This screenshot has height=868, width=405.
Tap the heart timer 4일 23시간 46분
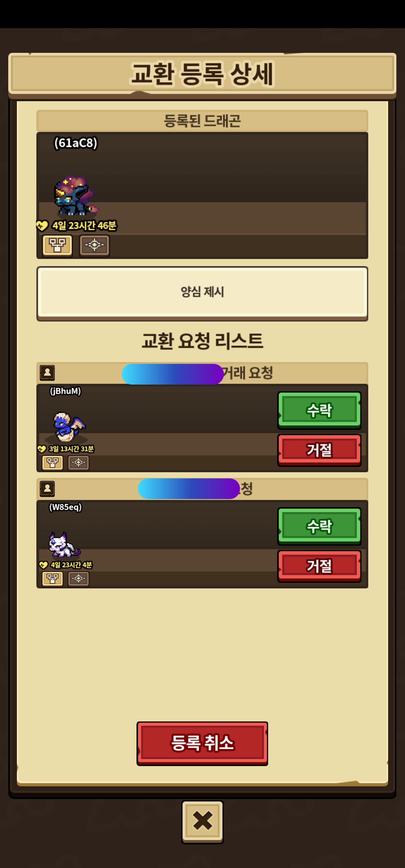tap(76, 226)
